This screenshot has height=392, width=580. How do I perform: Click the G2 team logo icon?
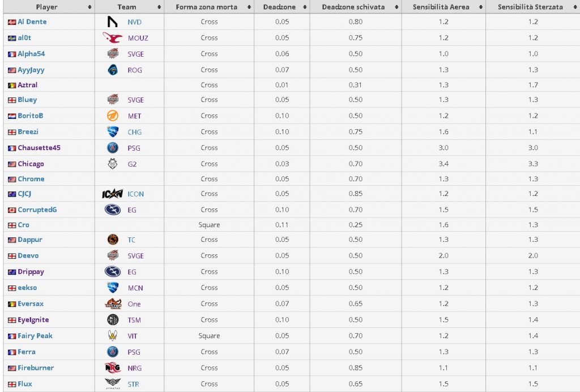[x=113, y=164]
